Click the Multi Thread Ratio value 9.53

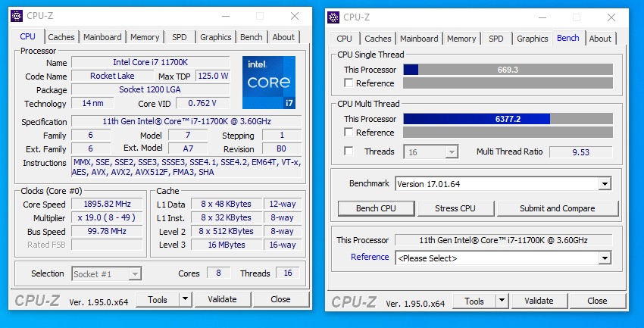click(581, 152)
